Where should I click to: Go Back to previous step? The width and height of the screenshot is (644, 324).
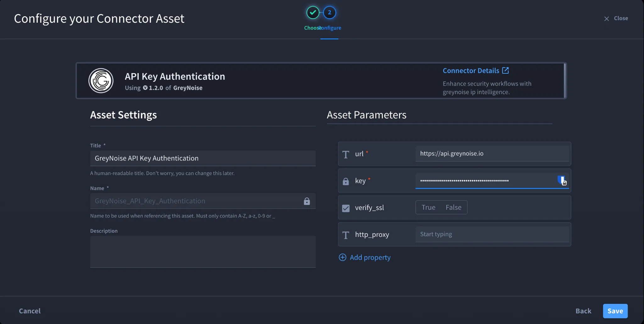coord(583,311)
